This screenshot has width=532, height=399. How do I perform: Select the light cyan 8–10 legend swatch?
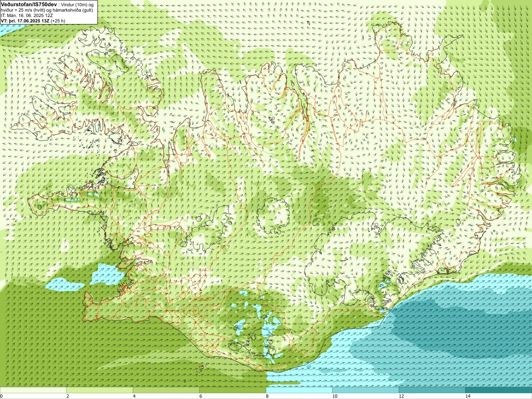tap(299, 390)
